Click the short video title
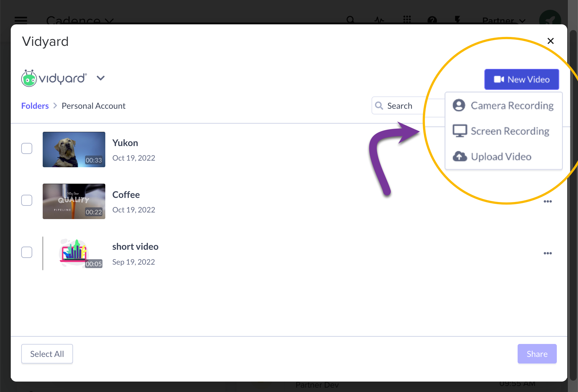 point(135,247)
